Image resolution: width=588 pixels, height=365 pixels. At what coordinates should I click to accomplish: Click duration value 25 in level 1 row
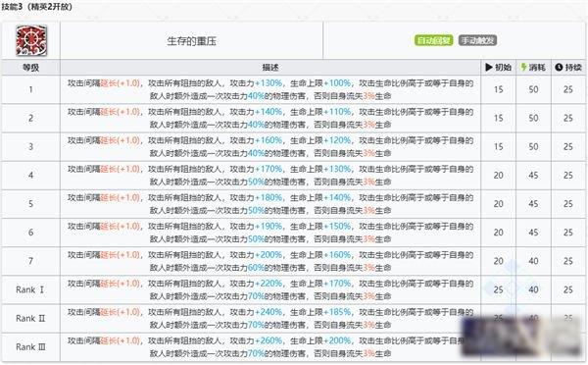tap(568, 89)
